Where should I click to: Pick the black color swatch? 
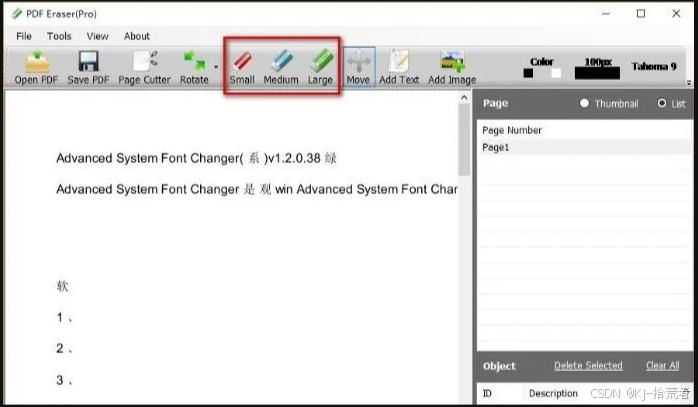(x=528, y=73)
